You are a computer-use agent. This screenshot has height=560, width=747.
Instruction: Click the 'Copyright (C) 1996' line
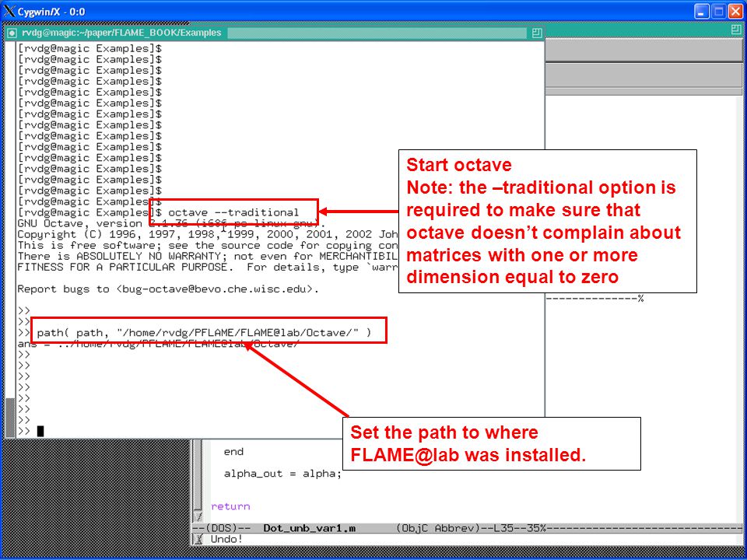pos(207,234)
